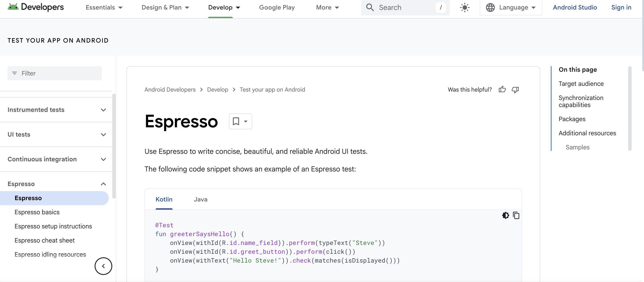Open the More dropdown menu
This screenshot has height=282, width=644.
[x=328, y=8]
